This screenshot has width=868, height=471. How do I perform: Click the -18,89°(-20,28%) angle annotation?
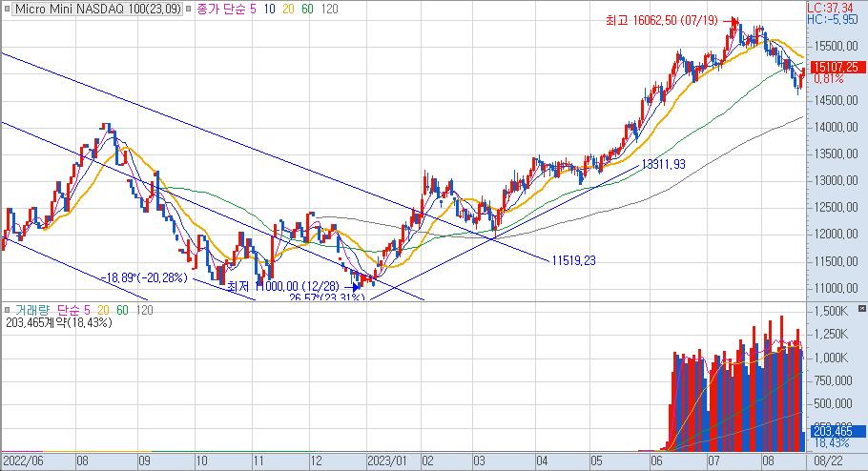144,277
